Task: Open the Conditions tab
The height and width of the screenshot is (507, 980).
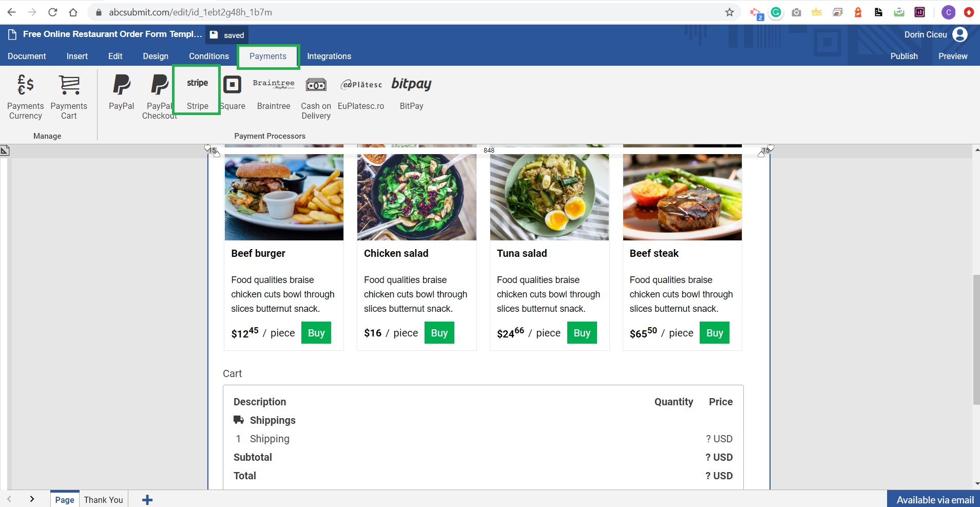Action: tap(209, 56)
